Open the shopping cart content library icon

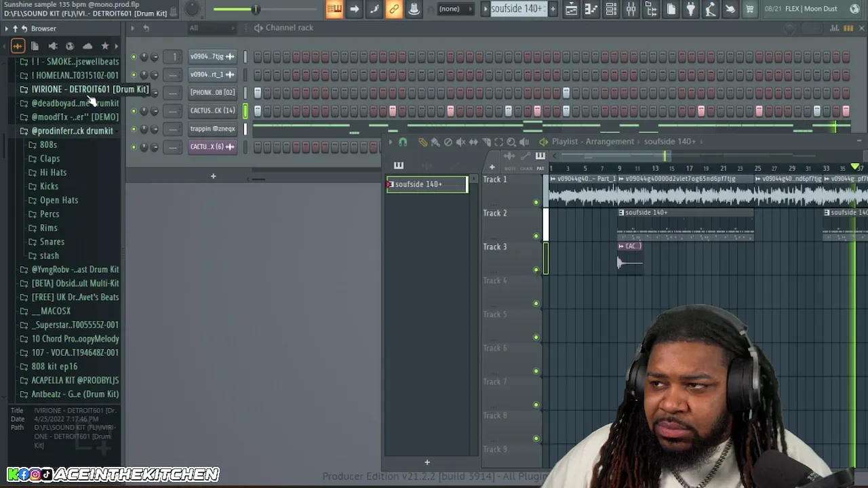click(750, 9)
